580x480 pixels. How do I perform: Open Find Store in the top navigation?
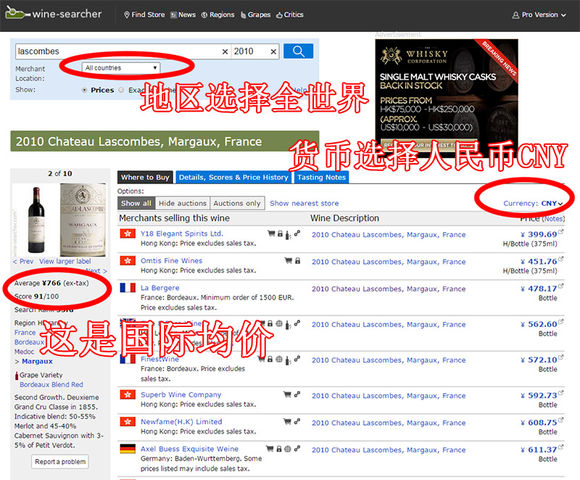[144, 15]
